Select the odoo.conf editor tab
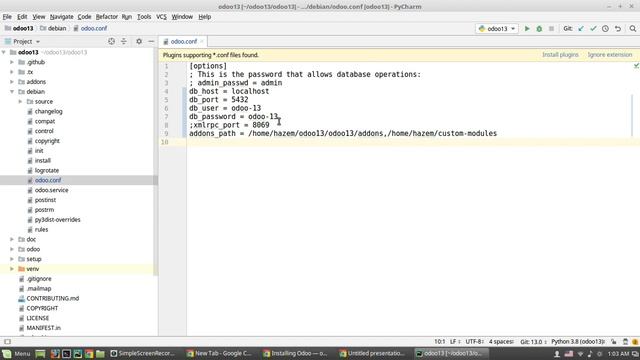 [x=183, y=42]
